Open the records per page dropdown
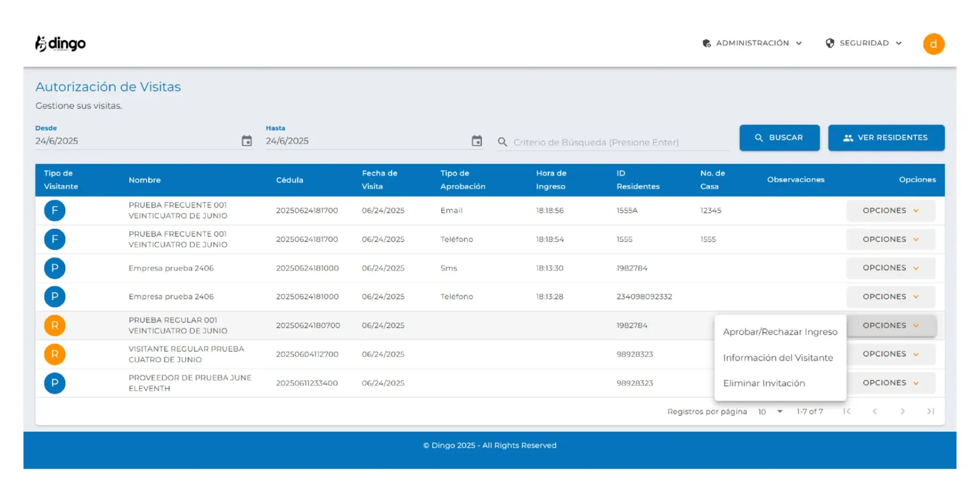 coord(770,412)
